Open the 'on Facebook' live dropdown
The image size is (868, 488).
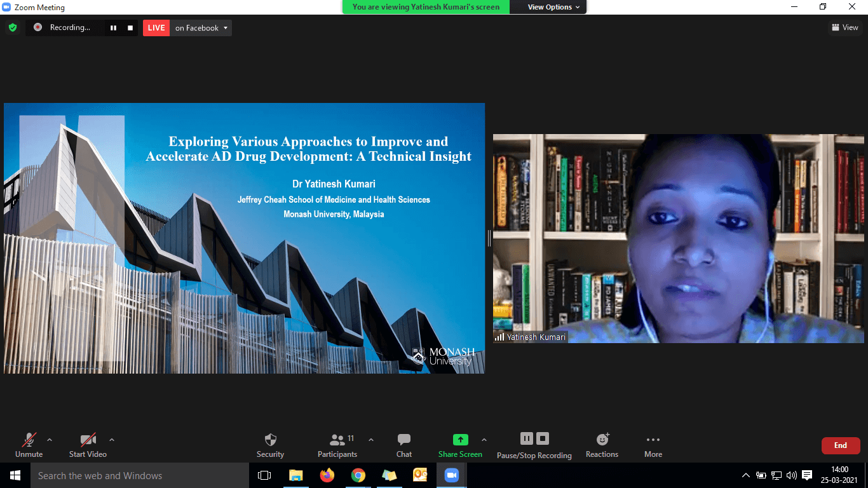(x=201, y=28)
